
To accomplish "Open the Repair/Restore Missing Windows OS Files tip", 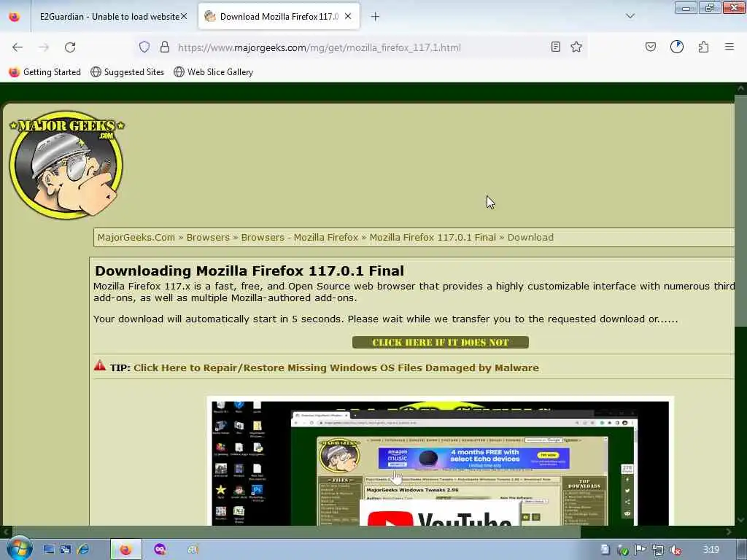I will 336,367.
